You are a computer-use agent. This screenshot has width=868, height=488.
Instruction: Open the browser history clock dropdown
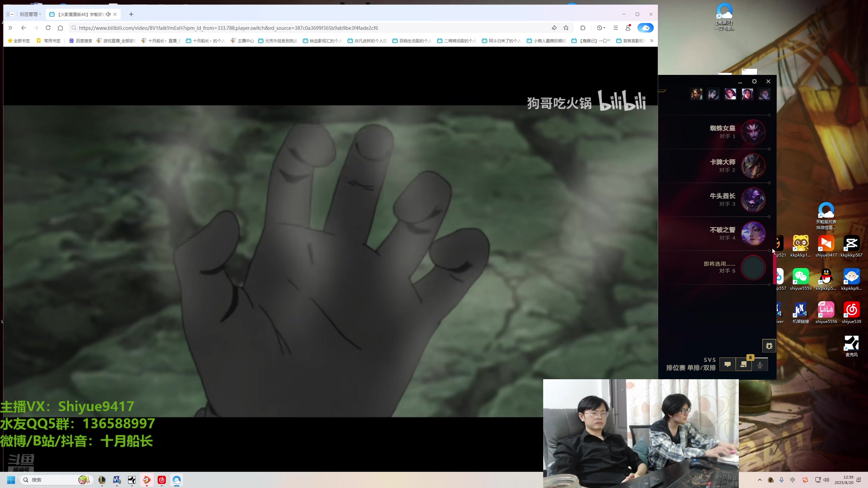tap(601, 28)
